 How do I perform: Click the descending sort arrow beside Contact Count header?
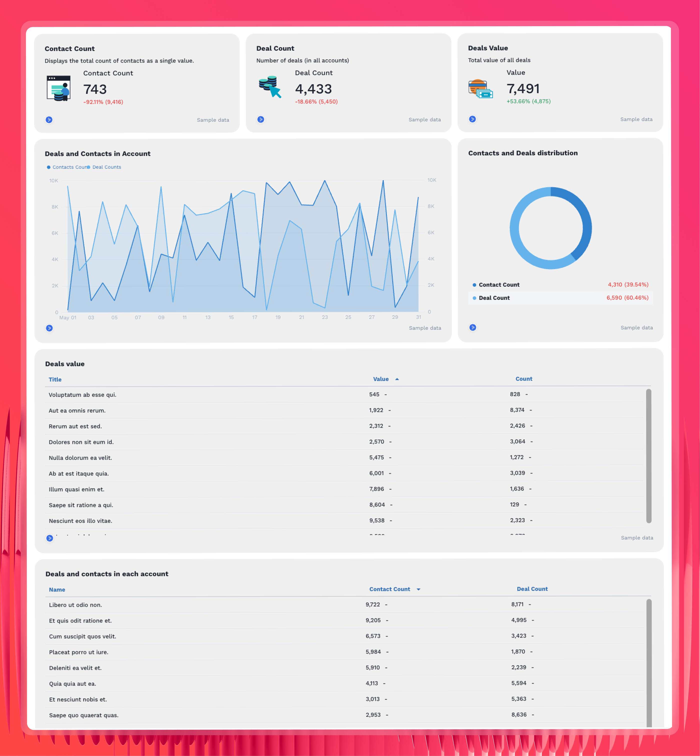coord(418,589)
